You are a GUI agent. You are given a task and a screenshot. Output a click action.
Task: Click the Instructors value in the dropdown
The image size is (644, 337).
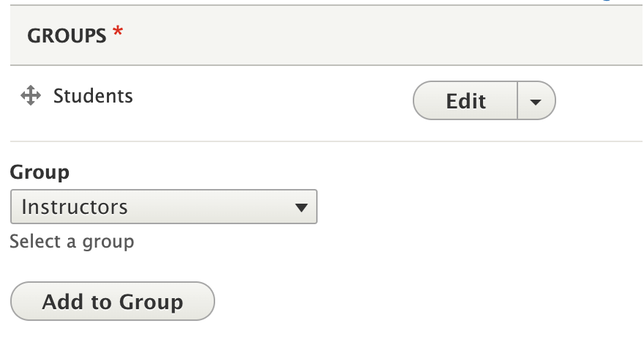click(75, 207)
